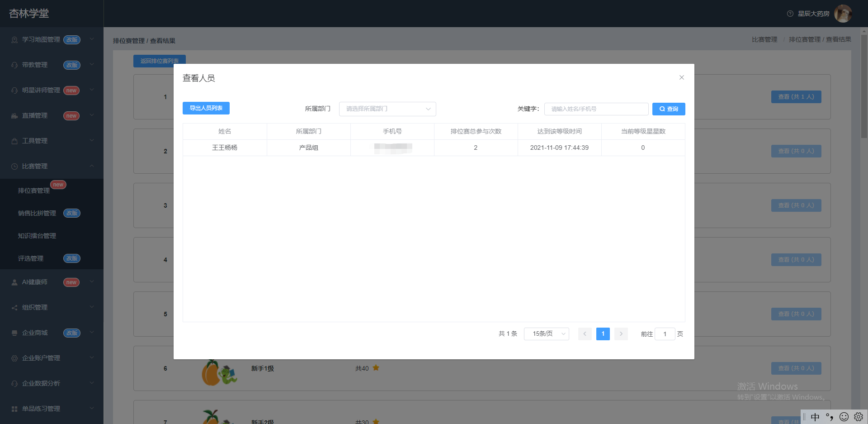Click the 单品练习管理 grid icon
The height and width of the screenshot is (424, 868).
(x=14, y=409)
